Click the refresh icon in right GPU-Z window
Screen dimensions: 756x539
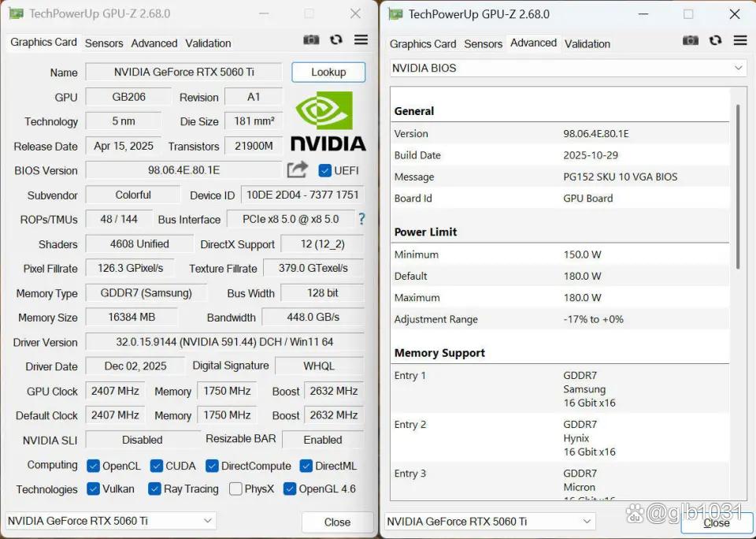(716, 40)
